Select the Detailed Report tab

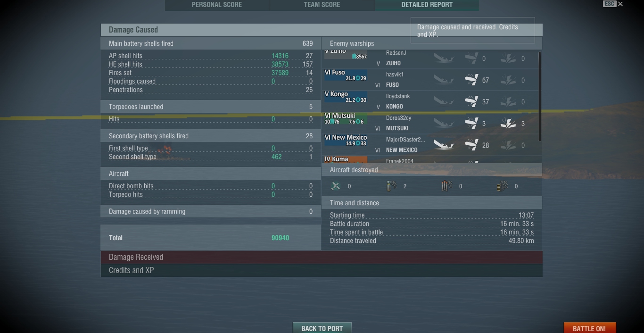point(427,5)
